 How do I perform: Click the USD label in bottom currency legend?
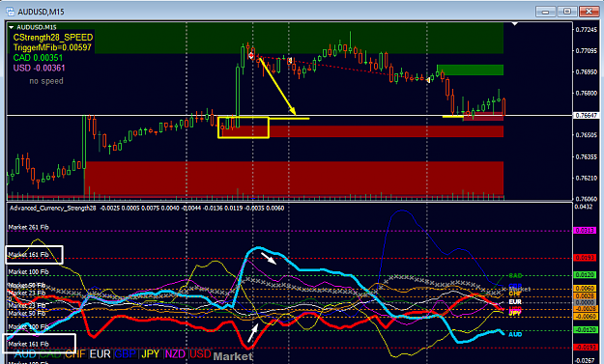tap(200, 354)
